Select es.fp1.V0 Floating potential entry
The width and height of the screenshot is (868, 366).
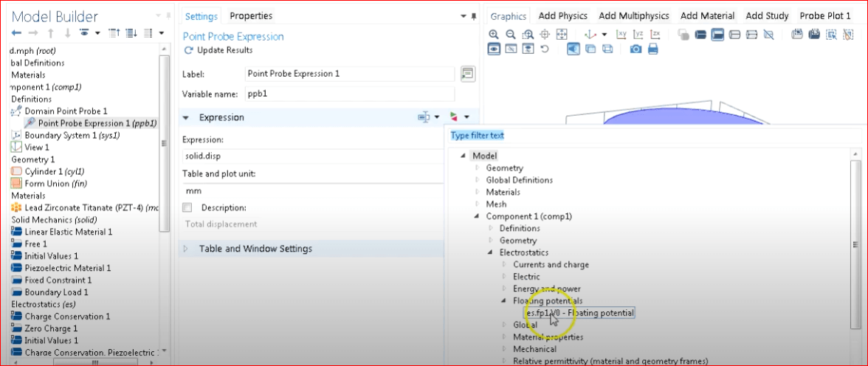tap(579, 313)
